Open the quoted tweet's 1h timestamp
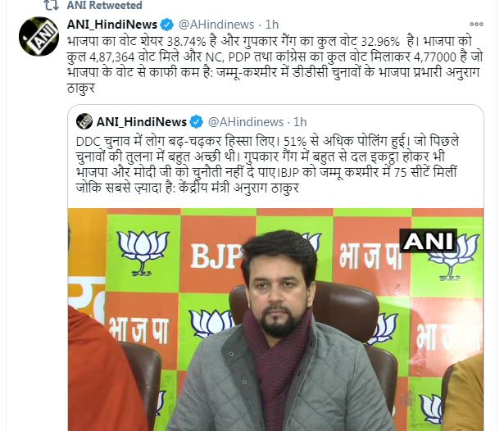504x431 pixels. (x=300, y=122)
